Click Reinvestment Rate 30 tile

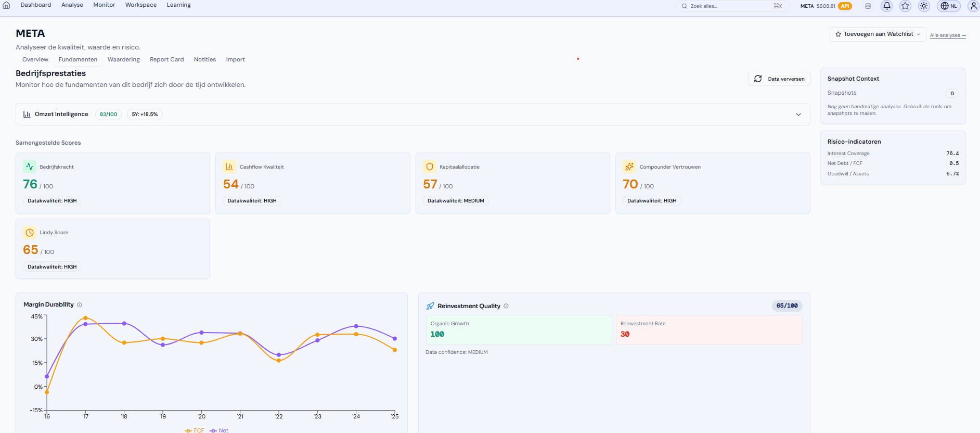point(709,330)
